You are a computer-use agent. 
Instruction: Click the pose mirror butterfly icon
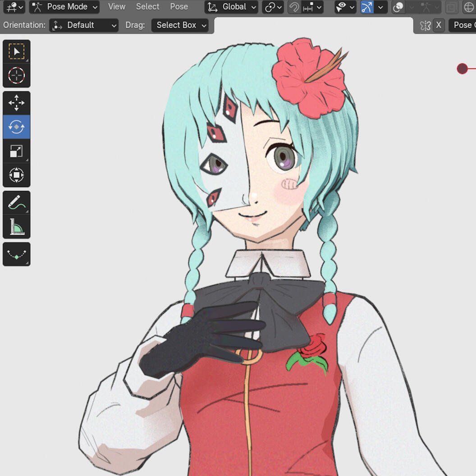pyautogui.click(x=426, y=26)
